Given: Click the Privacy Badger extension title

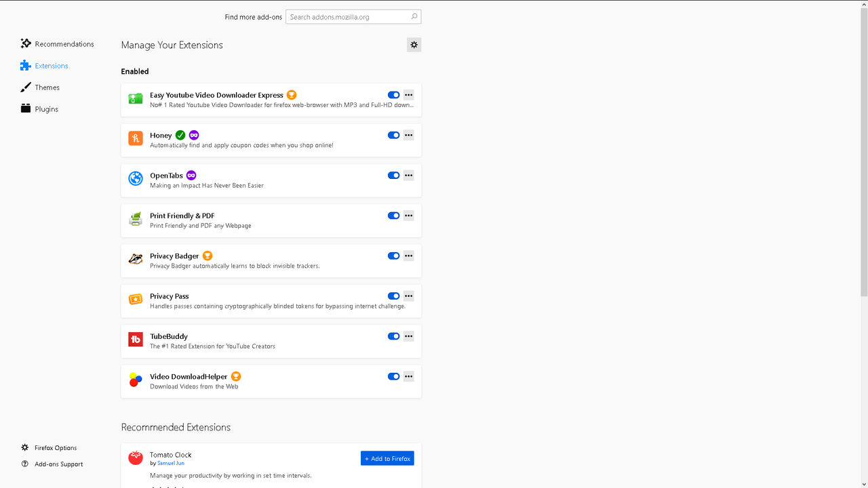Looking at the screenshot, I should [174, 256].
